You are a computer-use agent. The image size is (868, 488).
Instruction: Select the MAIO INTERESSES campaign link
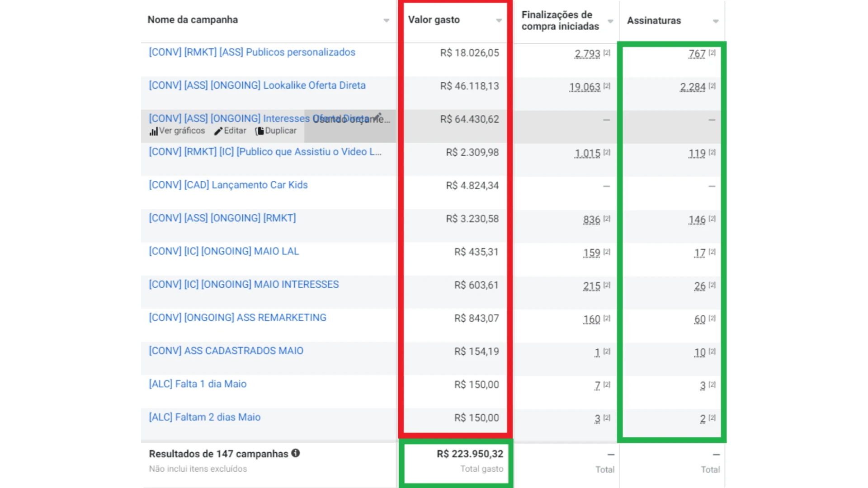[244, 284]
